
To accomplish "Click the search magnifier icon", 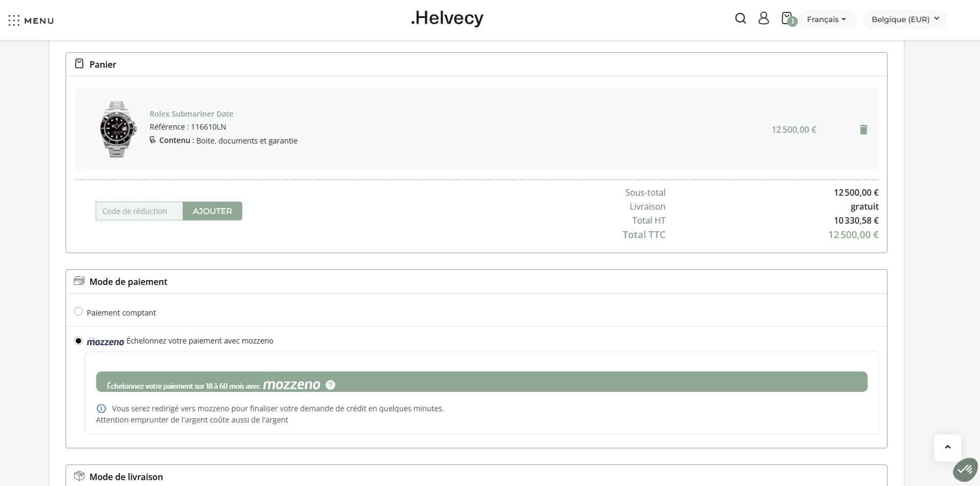I will click(740, 18).
